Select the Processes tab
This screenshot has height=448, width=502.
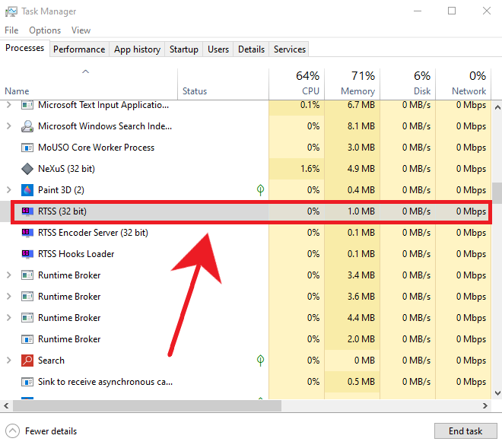[24, 48]
